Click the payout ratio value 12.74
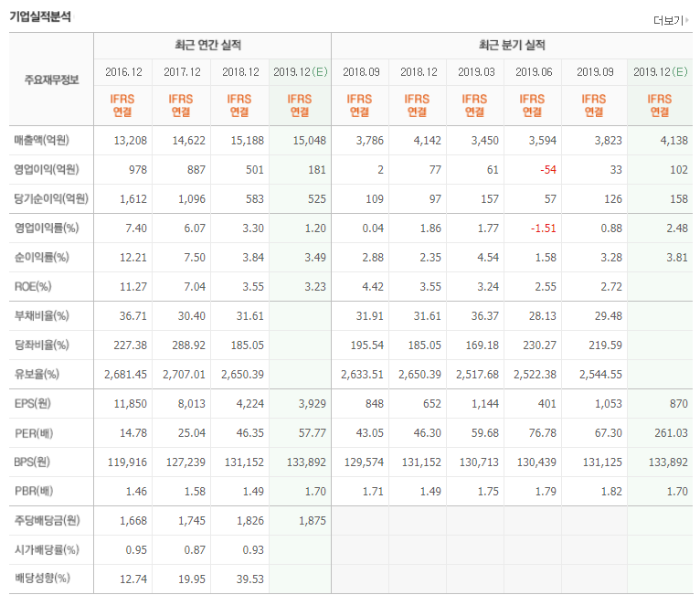Image resolution: width=700 pixels, height=595 pixels. (133, 579)
